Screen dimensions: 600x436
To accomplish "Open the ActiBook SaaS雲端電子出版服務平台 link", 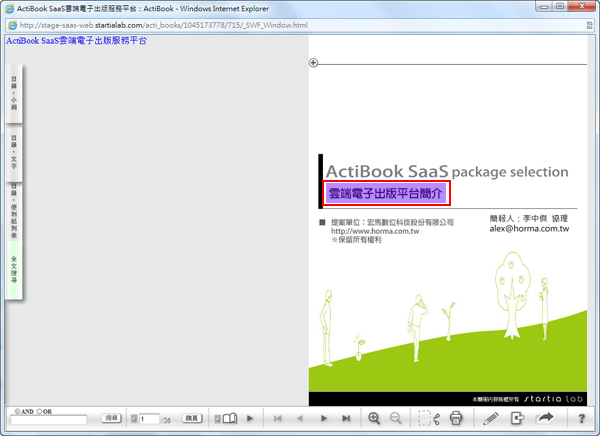I will click(76, 41).
